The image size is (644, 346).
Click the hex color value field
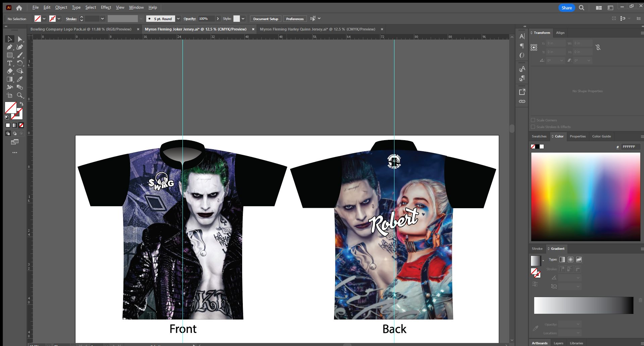click(x=631, y=147)
